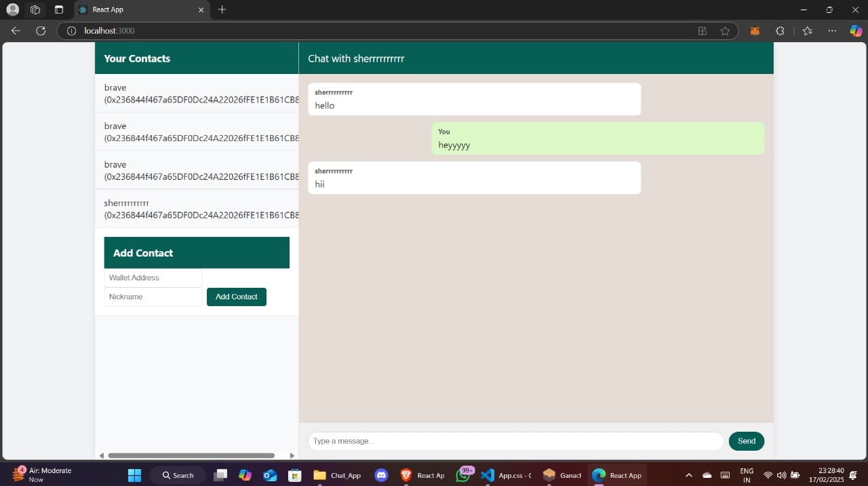
Task: Open the browser Settings and more menu
Action: (x=832, y=31)
